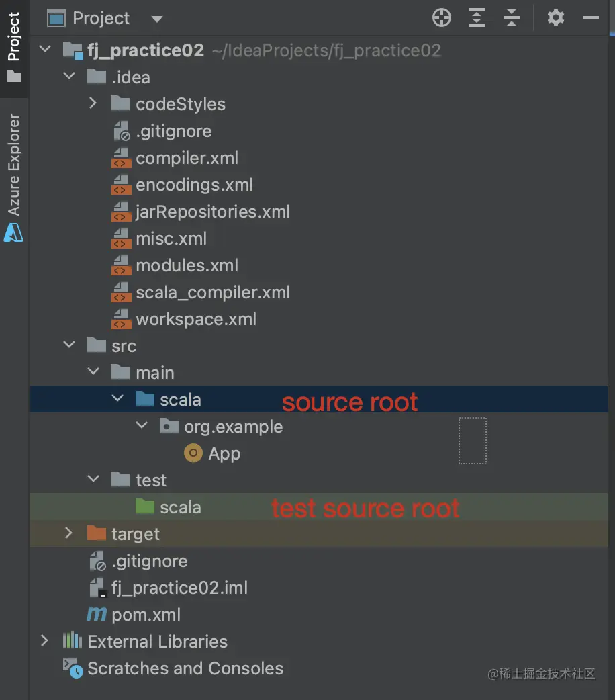Expand the codeStyles folder
The width and height of the screenshot is (615, 700).
click(x=93, y=103)
